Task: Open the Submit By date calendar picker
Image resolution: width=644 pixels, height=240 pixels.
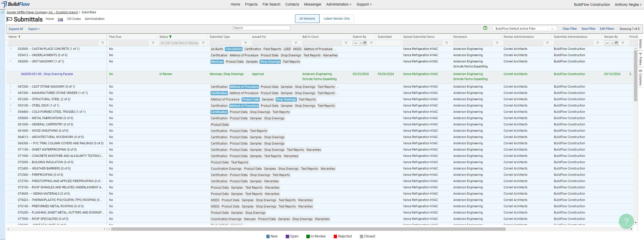Action: point(365,43)
